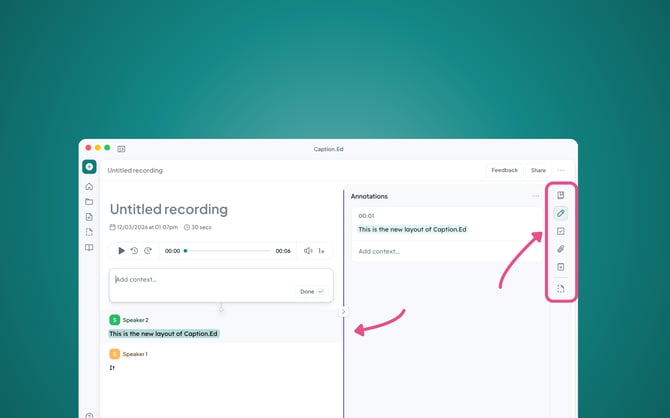Change playback speed 1x control

click(x=322, y=251)
